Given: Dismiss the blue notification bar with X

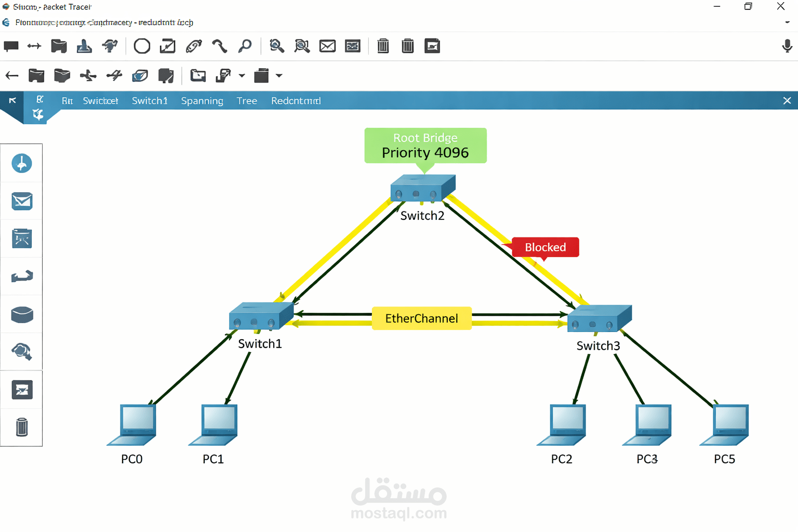Looking at the screenshot, I should pyautogui.click(x=787, y=100).
